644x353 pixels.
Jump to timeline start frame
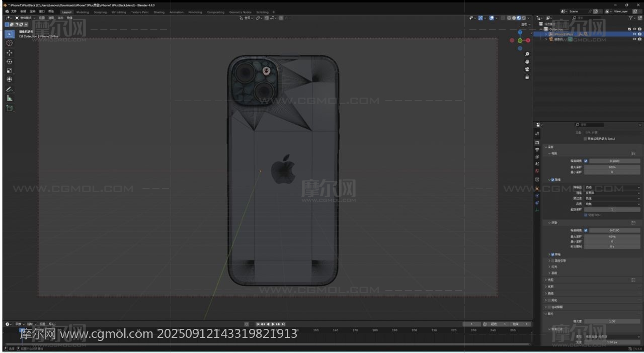point(258,324)
